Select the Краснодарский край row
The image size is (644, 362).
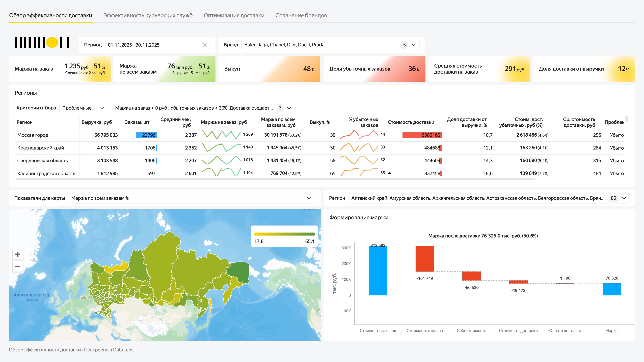click(319, 148)
